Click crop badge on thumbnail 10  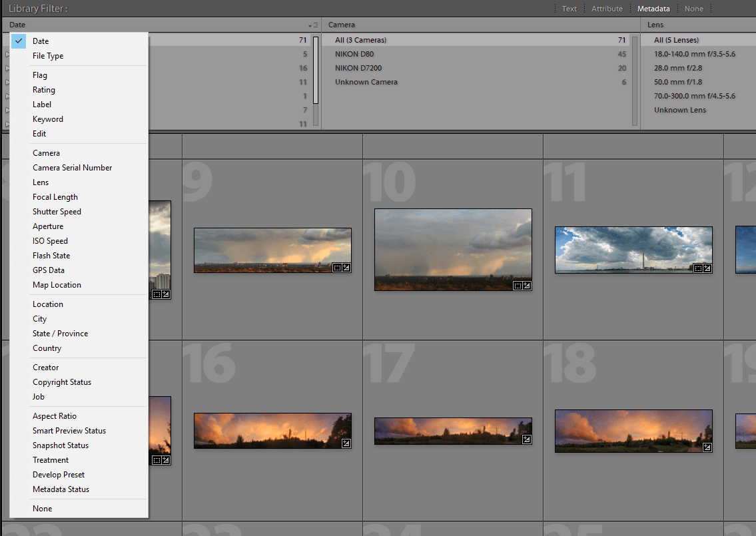tap(518, 286)
